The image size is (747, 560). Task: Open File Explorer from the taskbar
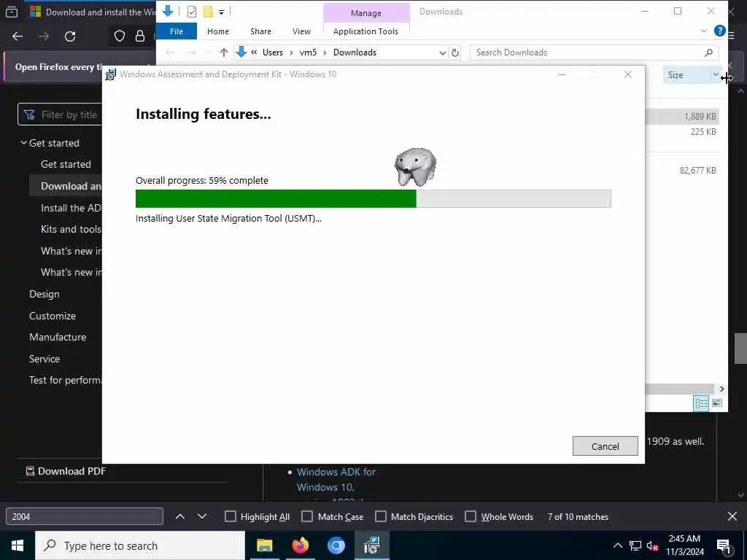click(x=264, y=545)
